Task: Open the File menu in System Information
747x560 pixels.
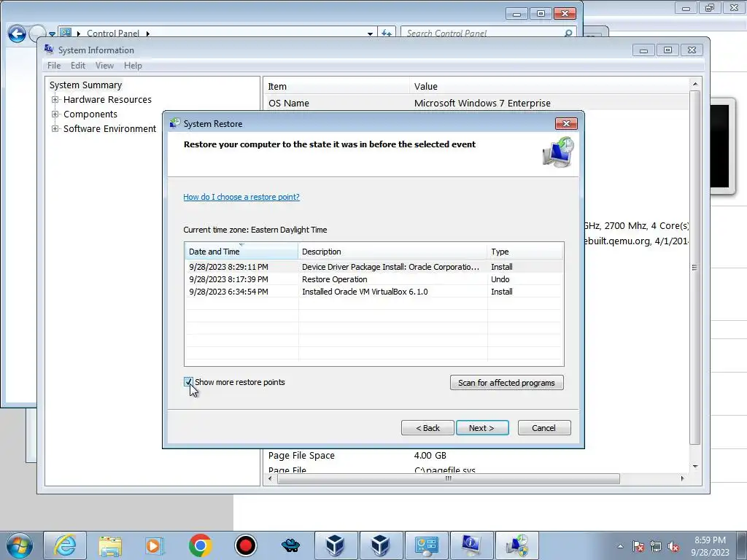Action: [x=54, y=66]
